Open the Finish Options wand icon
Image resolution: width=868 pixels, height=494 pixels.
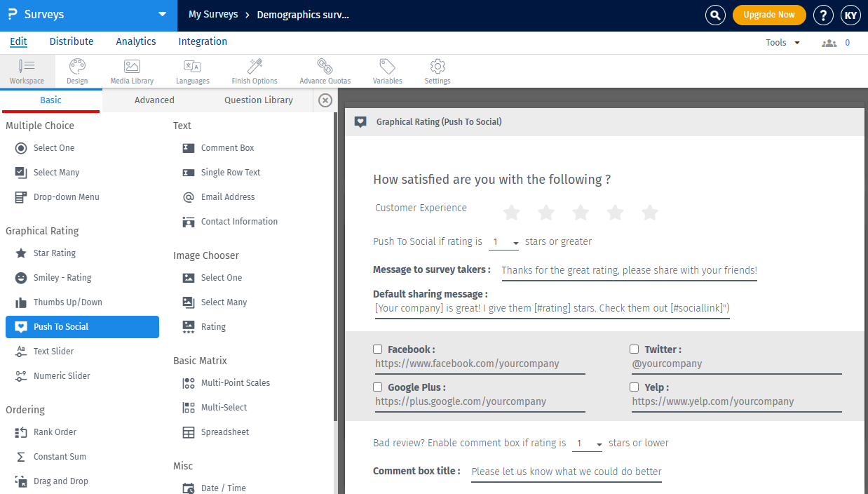coord(255,72)
